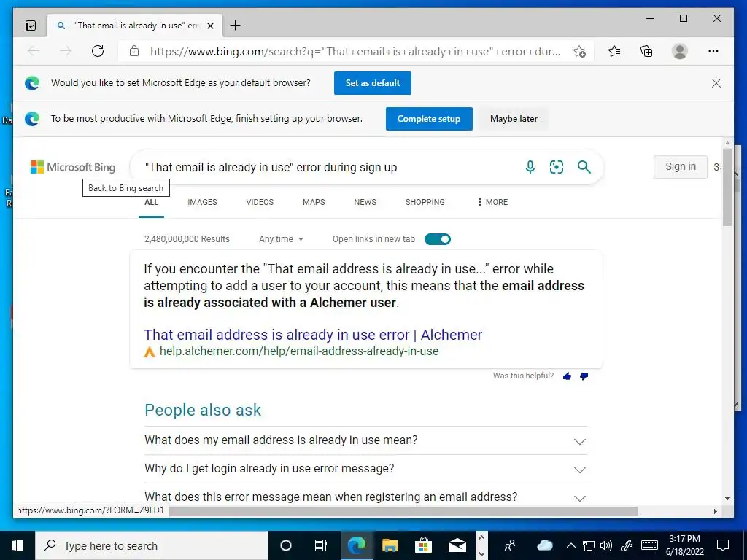Expand 'Why do I get login already in use error message?'
The height and width of the screenshot is (560, 747).
366,469
